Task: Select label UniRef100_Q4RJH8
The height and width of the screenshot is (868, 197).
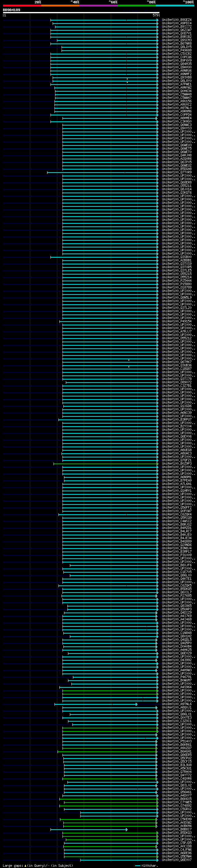Action: tap(177, 155)
